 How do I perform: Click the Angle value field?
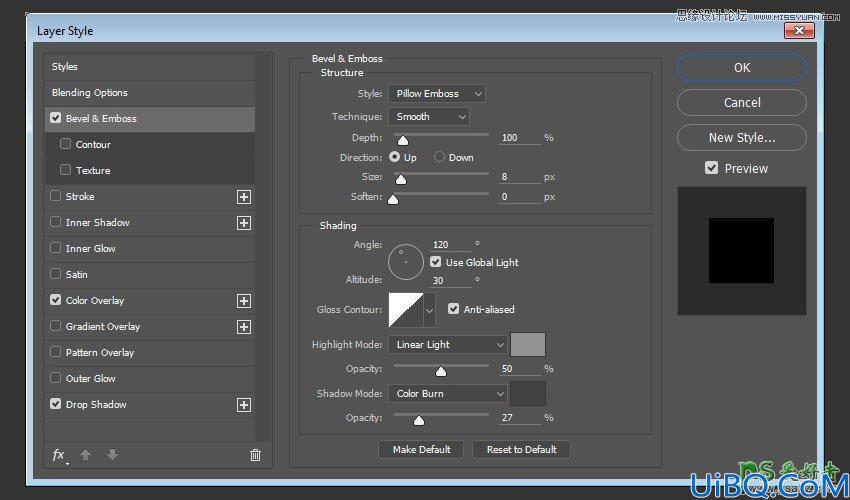click(x=451, y=245)
